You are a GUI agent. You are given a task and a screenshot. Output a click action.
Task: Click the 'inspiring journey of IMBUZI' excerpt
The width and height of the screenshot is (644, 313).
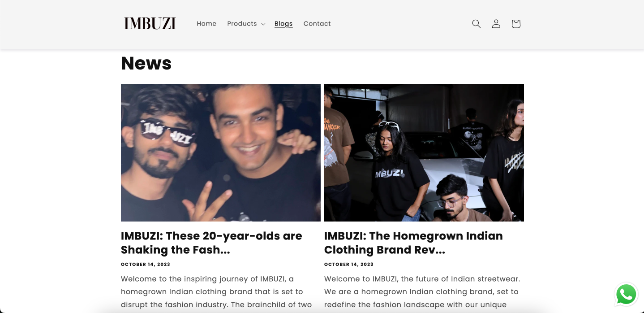point(216,291)
